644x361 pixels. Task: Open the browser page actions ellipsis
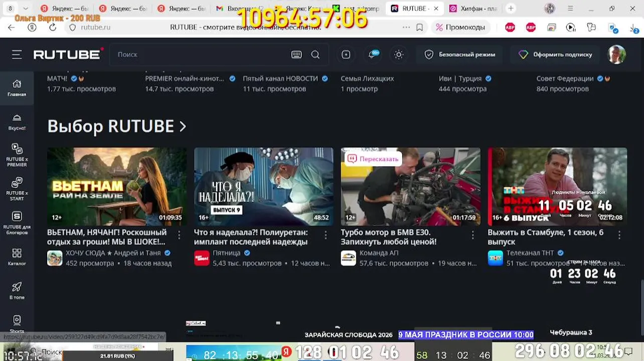click(406, 28)
